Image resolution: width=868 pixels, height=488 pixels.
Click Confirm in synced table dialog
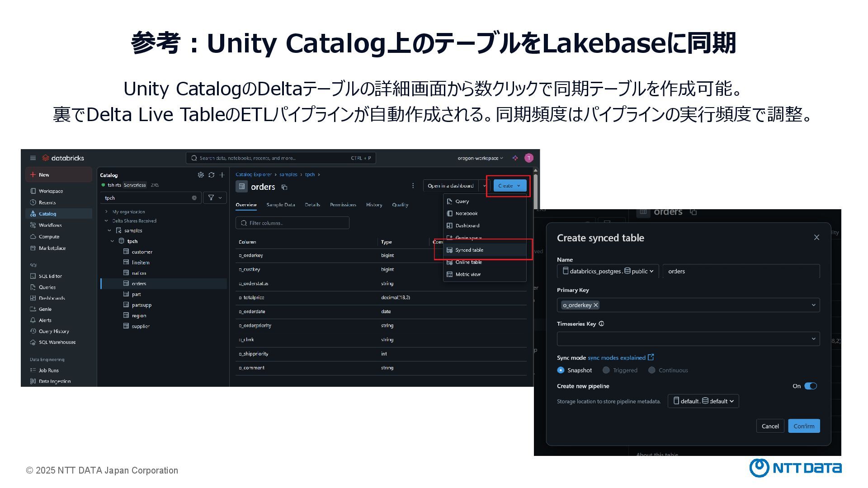pyautogui.click(x=804, y=426)
